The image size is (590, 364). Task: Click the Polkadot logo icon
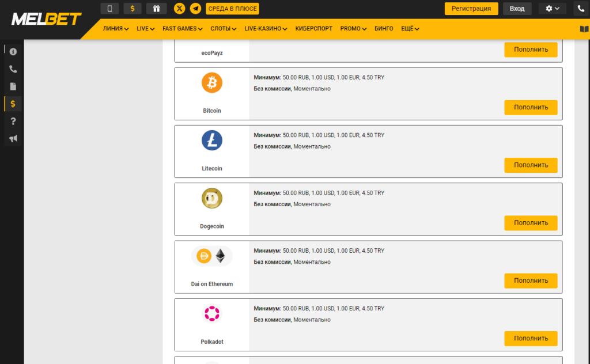(x=212, y=314)
